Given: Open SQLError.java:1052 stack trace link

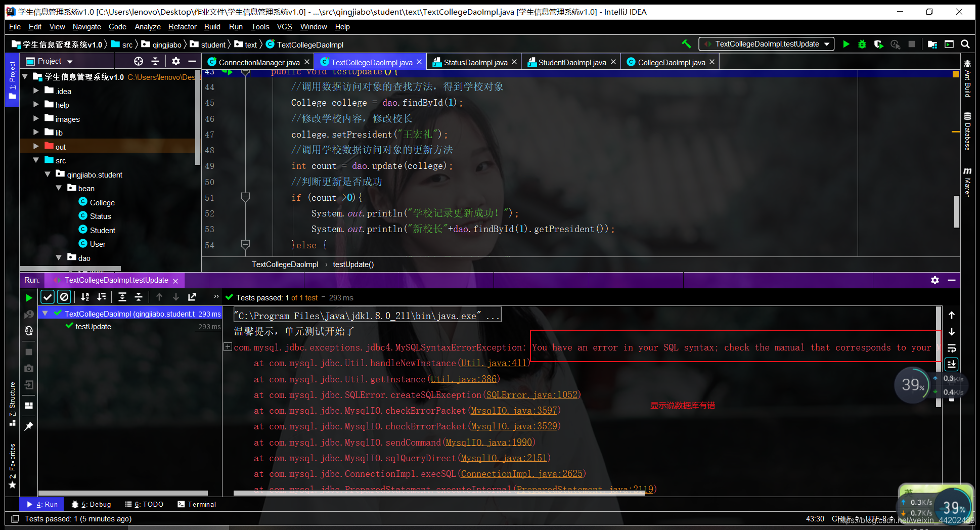Looking at the screenshot, I should click(x=531, y=395).
